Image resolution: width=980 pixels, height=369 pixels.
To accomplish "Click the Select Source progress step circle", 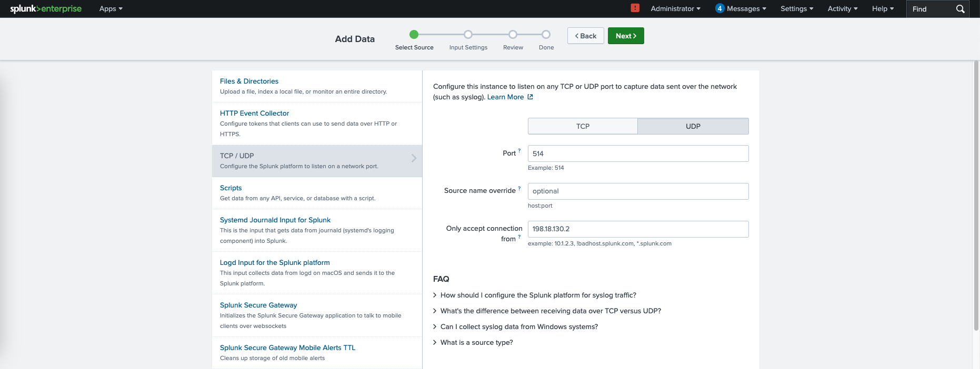I will click(414, 35).
